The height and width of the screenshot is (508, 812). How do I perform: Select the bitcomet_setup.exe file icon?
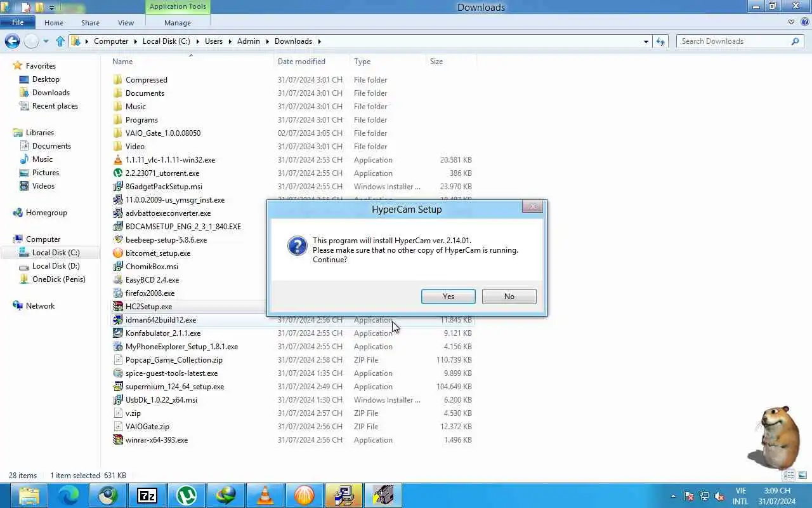[118, 253]
